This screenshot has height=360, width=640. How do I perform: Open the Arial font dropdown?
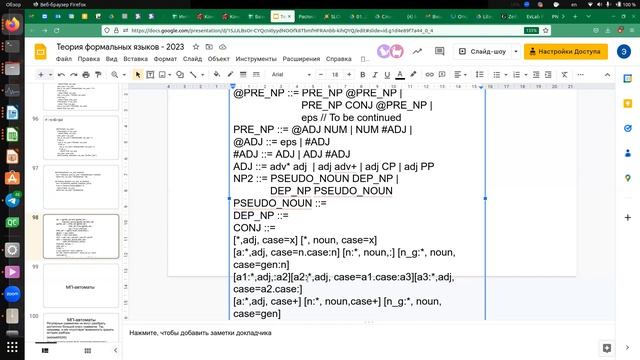(291, 74)
